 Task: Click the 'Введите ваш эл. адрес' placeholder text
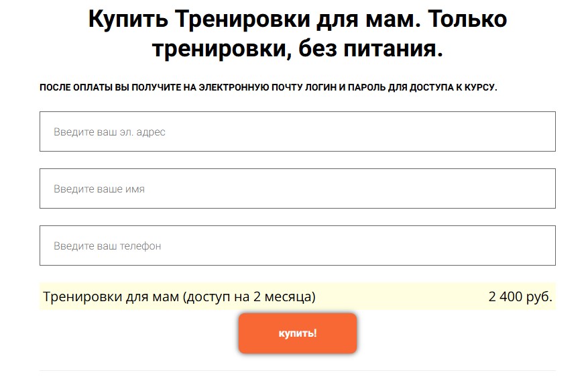109,132
